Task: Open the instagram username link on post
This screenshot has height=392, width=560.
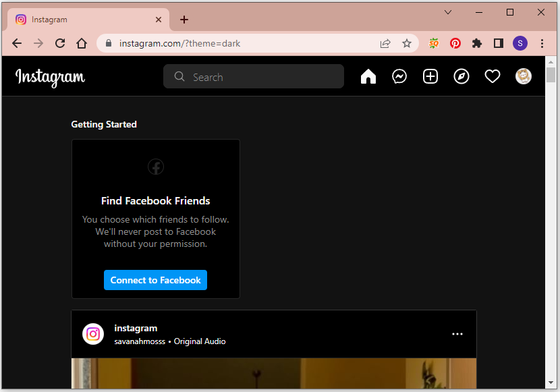Action: 136,328
